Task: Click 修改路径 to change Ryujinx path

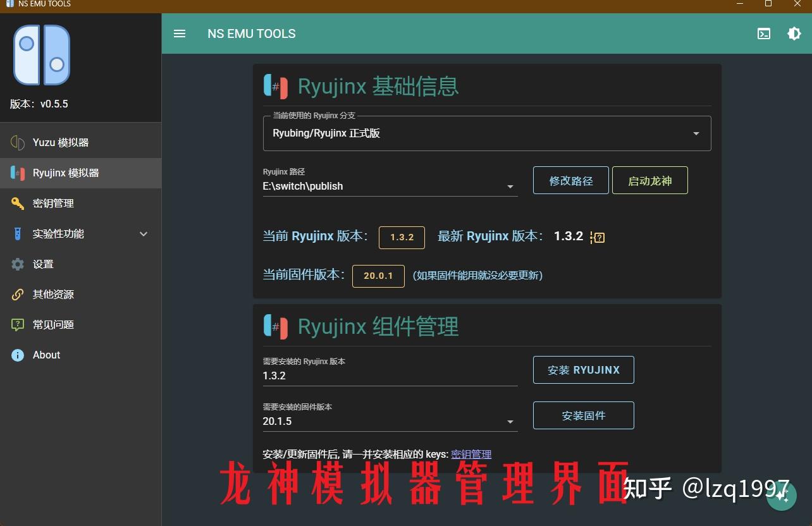Action: (x=570, y=180)
